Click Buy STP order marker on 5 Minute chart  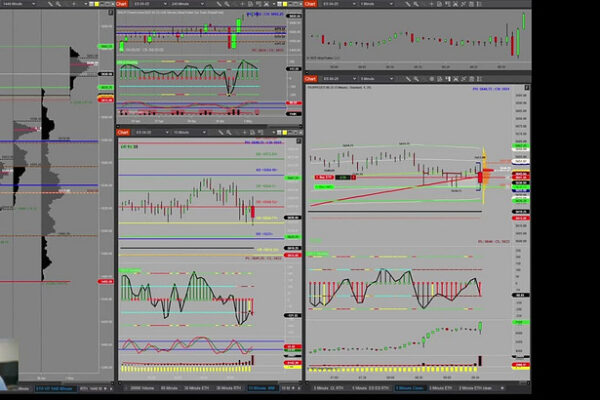point(324,177)
